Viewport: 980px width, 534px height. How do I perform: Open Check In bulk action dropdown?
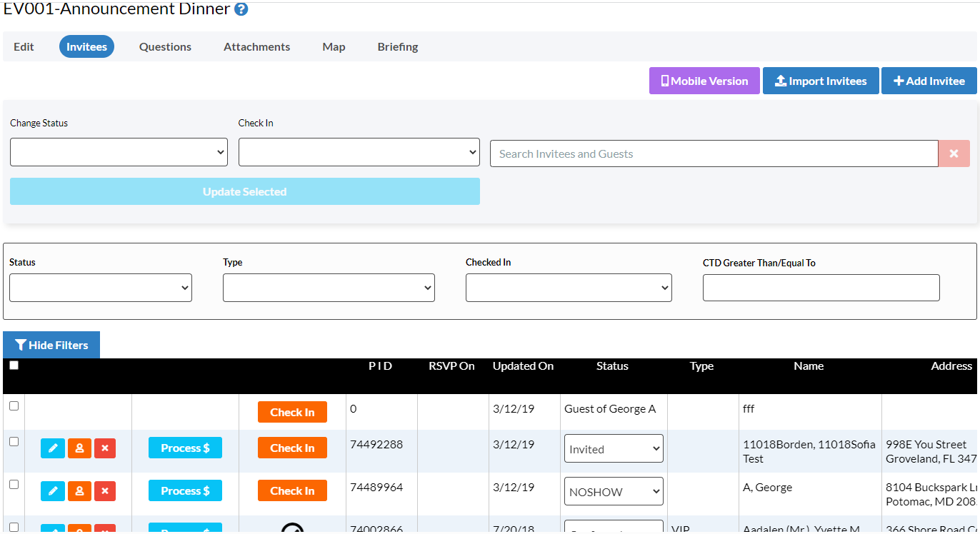coord(359,152)
